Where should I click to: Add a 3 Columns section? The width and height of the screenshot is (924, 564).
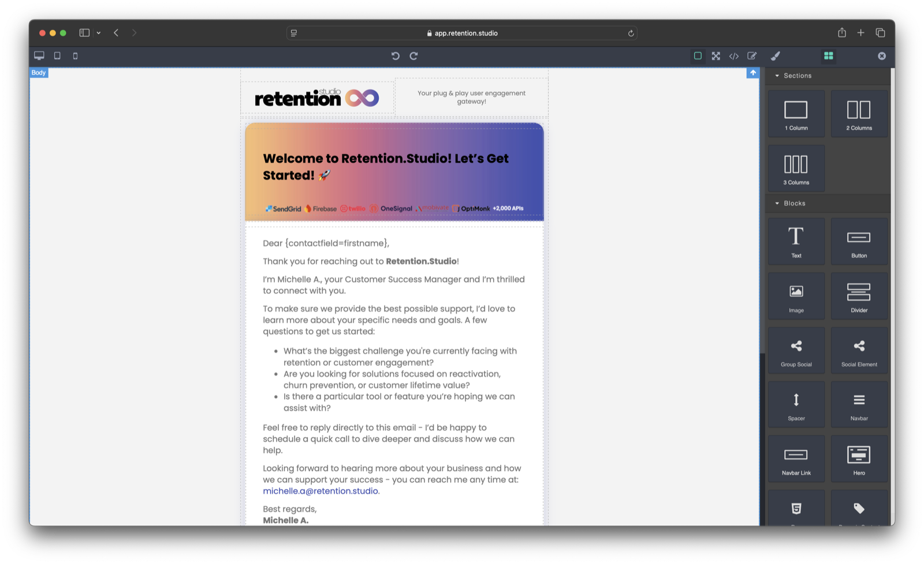point(796,168)
